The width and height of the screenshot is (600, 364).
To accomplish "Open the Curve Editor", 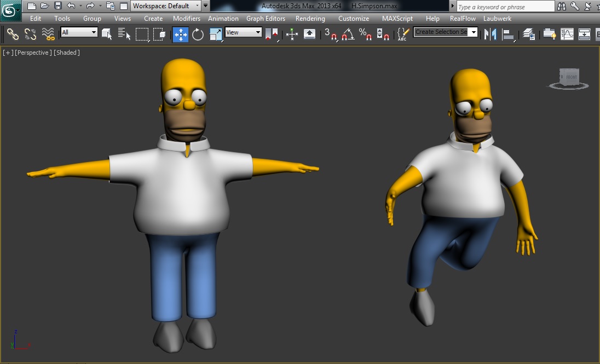I will 567,34.
